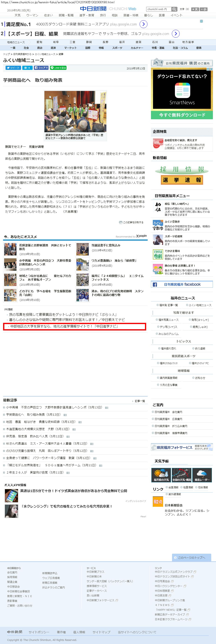Image resolution: width=216 pixels, height=644 pixels.
Task: Open recommended article ワカメ豊漁願い 海女ら
Action: tap(114, 260)
